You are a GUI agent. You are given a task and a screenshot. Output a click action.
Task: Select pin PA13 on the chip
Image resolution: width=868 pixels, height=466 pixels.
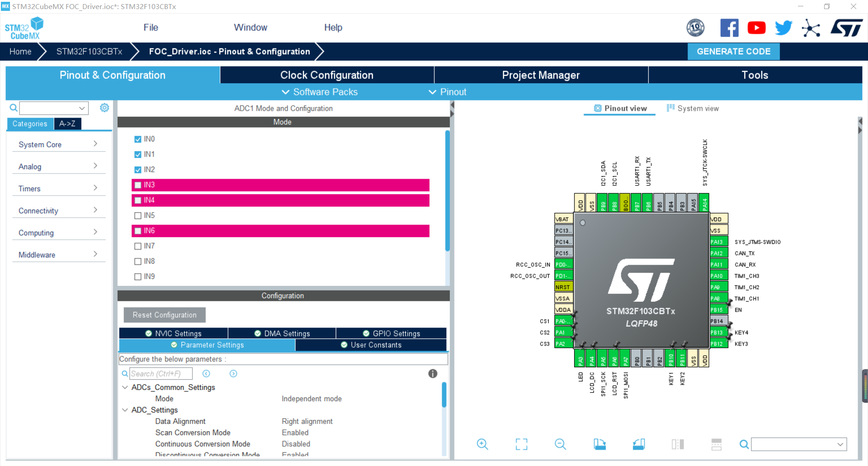718,242
